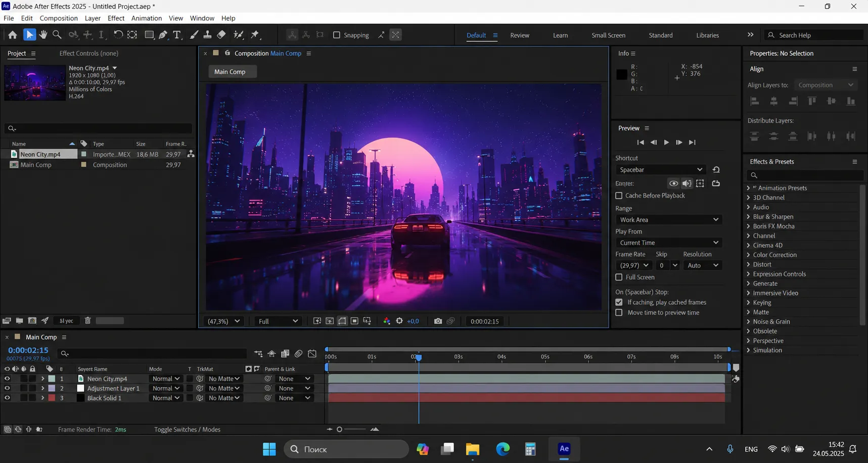This screenshot has width=868, height=463.
Task: Expand the Blur & Sharpen effects category
Action: pos(749,217)
